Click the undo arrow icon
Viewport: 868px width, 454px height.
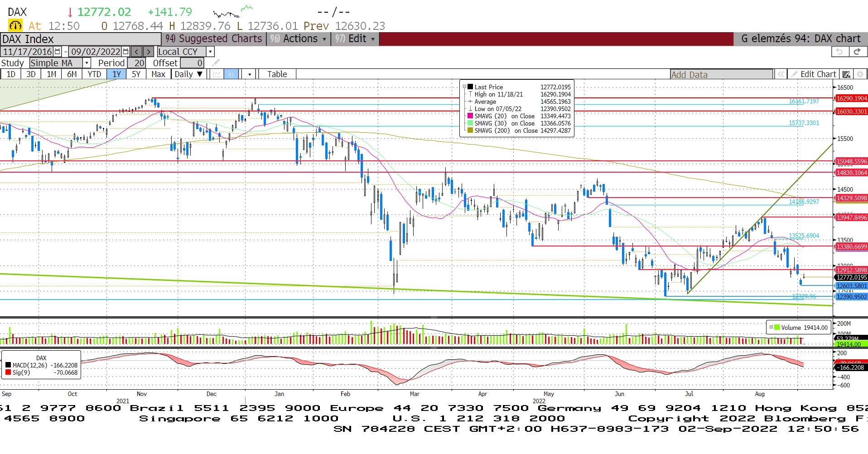840,52
